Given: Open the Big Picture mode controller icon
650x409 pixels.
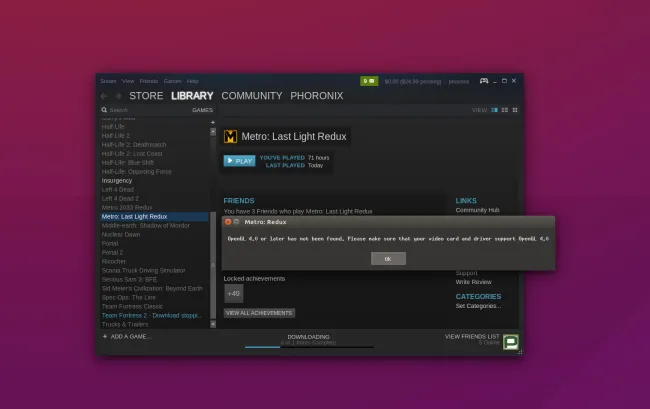Looking at the screenshot, I should 484,81.
